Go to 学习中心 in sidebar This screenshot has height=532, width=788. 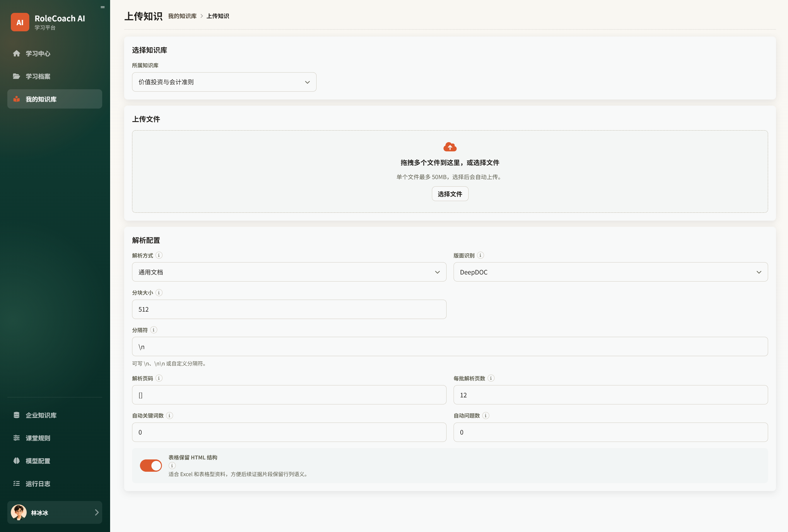click(54, 53)
